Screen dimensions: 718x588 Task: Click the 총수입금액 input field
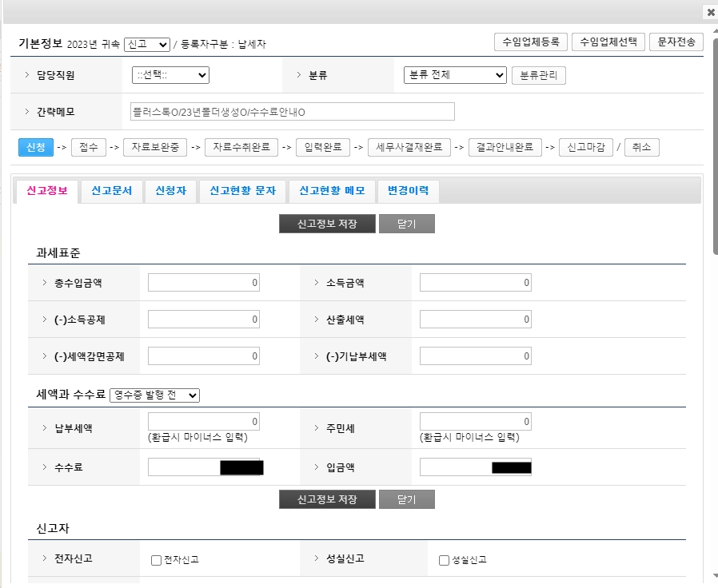(x=204, y=283)
